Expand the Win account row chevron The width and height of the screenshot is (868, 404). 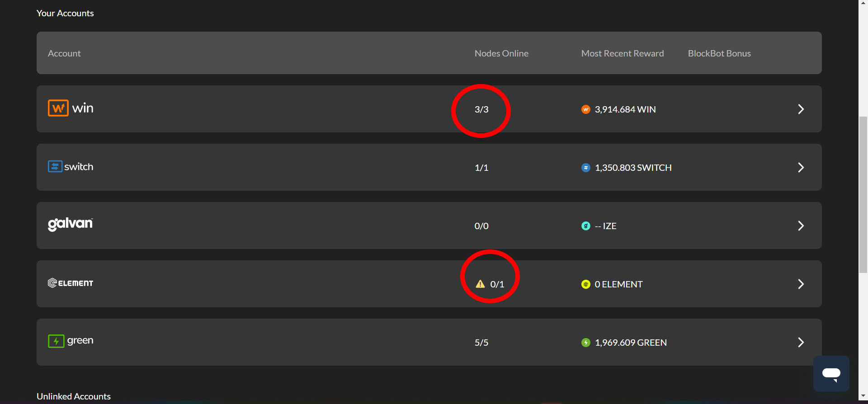801,109
